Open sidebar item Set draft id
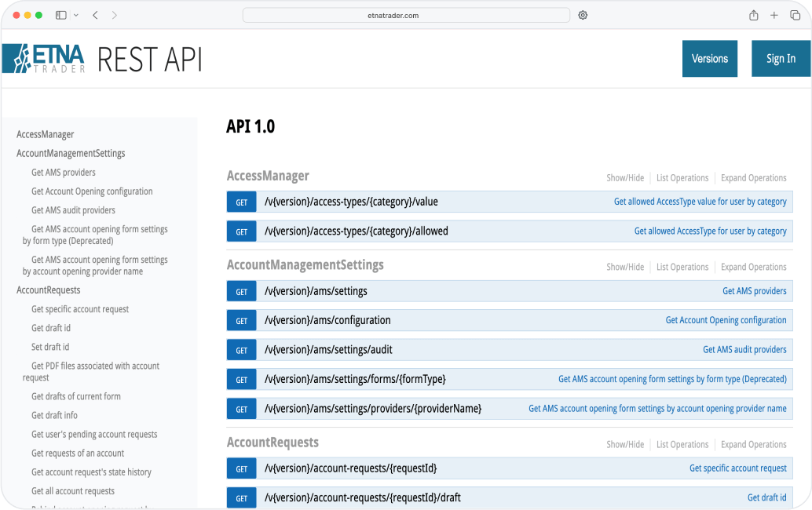 [50, 347]
